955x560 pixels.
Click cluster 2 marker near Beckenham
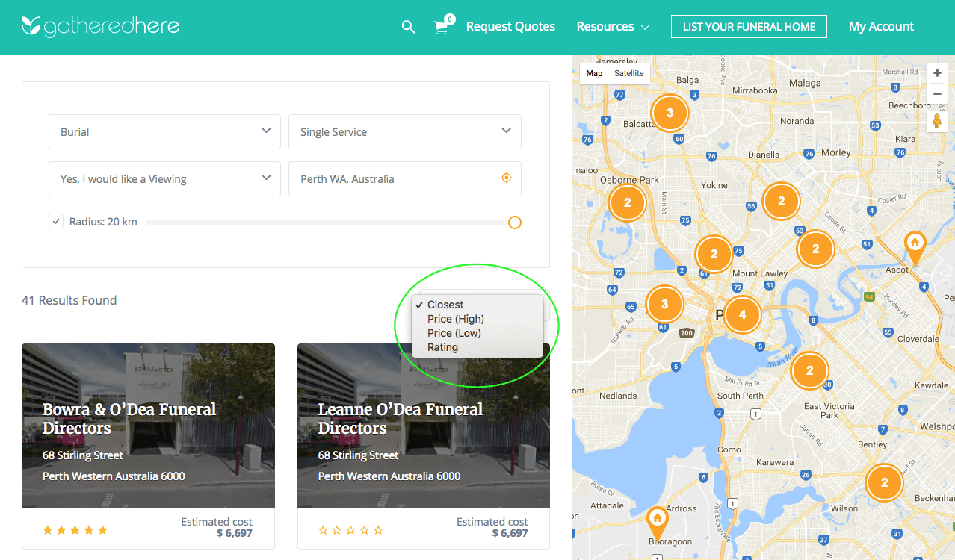click(885, 482)
